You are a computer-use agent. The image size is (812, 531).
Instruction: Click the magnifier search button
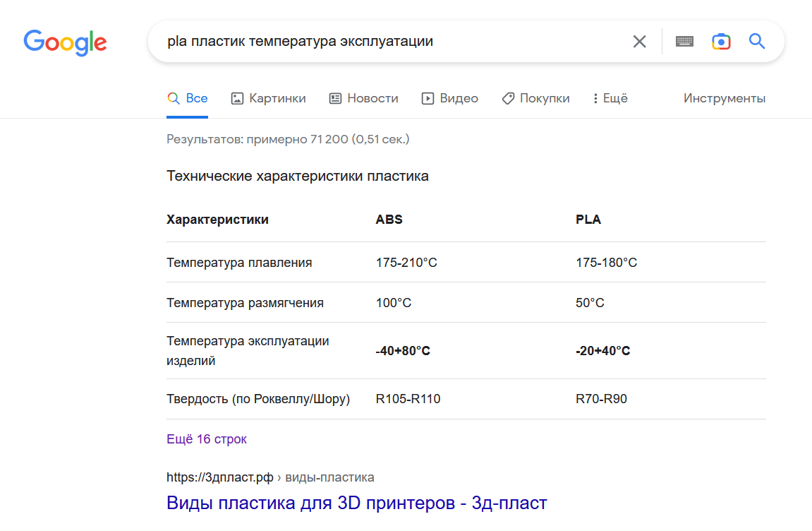[757, 42]
